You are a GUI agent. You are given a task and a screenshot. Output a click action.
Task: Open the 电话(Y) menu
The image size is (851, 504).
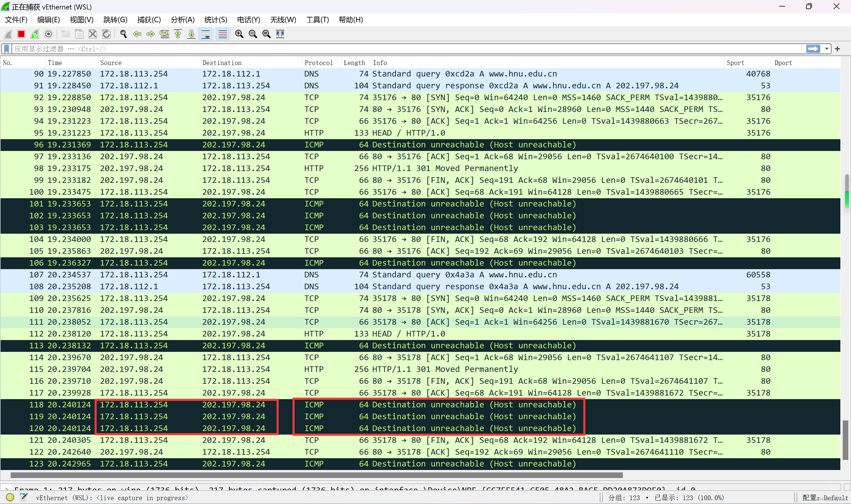pos(249,20)
